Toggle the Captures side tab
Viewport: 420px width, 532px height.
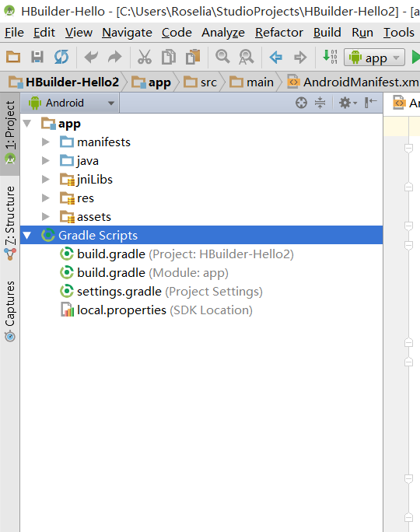(x=10, y=311)
